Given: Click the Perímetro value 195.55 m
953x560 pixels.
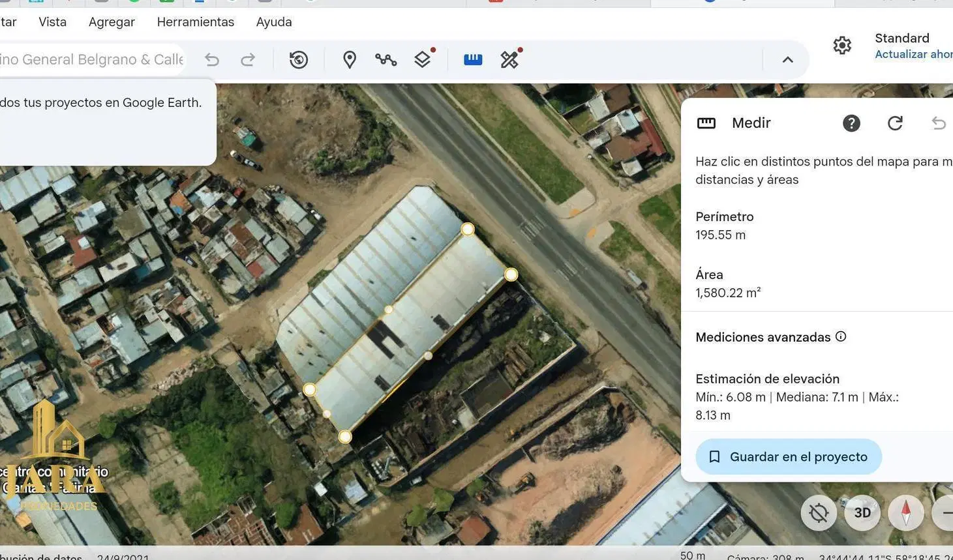Looking at the screenshot, I should 720,235.
